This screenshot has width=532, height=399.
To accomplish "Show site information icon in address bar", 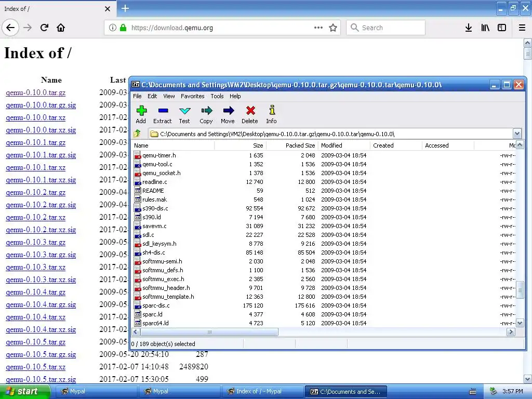I will pos(113,28).
